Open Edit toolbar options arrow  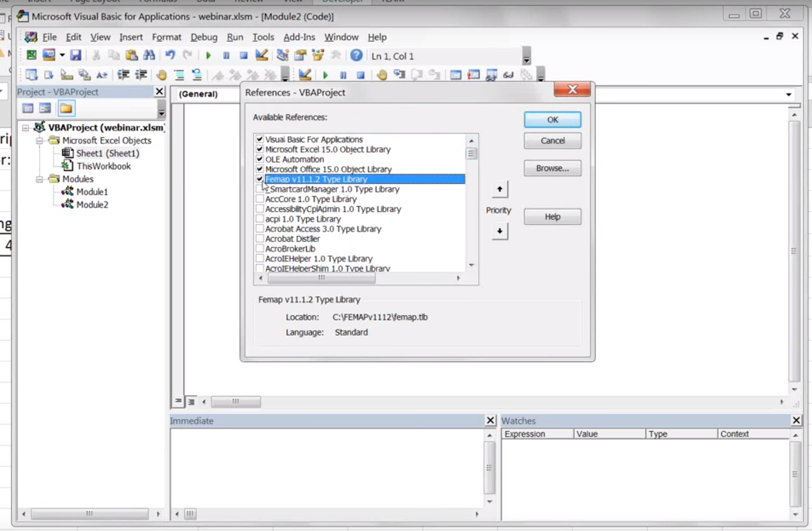(x=285, y=75)
